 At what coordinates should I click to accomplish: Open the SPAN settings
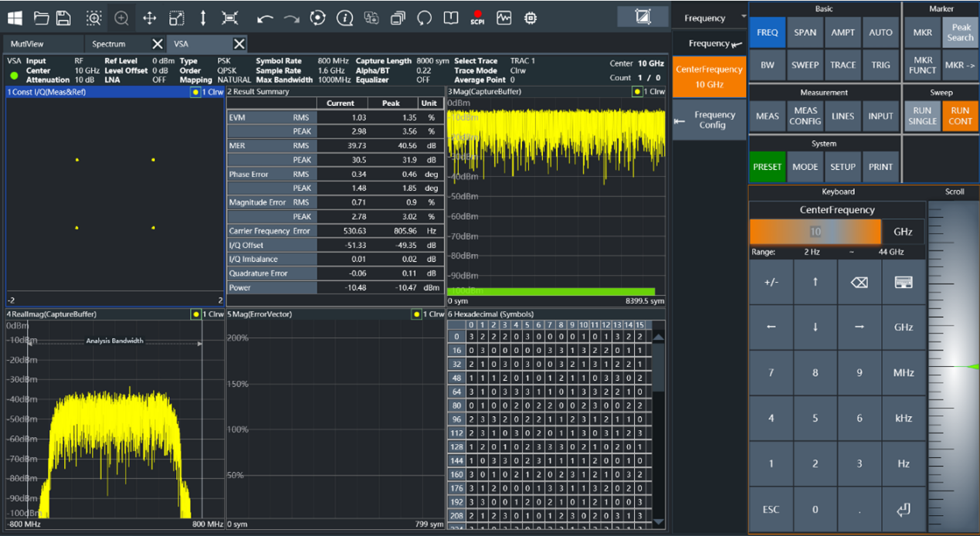coord(805,32)
